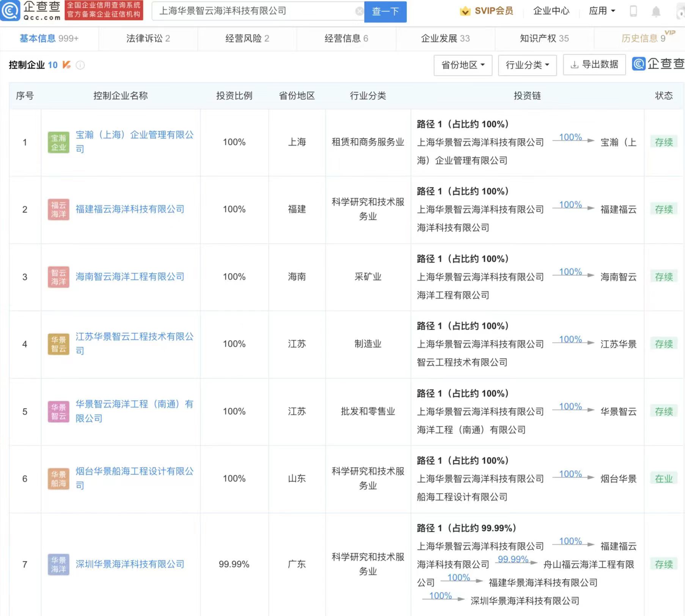The height and width of the screenshot is (616, 685).
Task: Open SVIP会员 link
Action: [x=494, y=11]
